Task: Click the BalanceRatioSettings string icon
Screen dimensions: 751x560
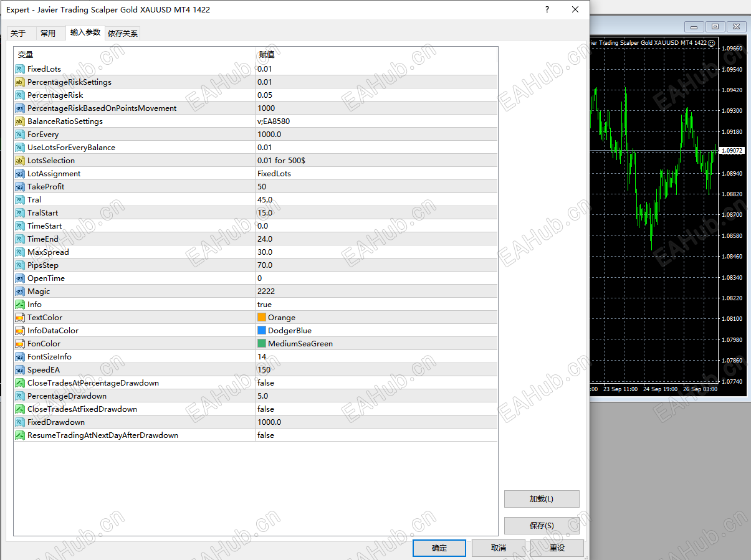Action: tap(20, 121)
